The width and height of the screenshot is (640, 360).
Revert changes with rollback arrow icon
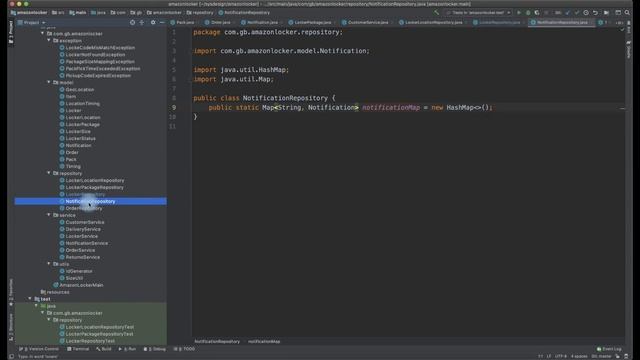pyautogui.click(x=595, y=13)
